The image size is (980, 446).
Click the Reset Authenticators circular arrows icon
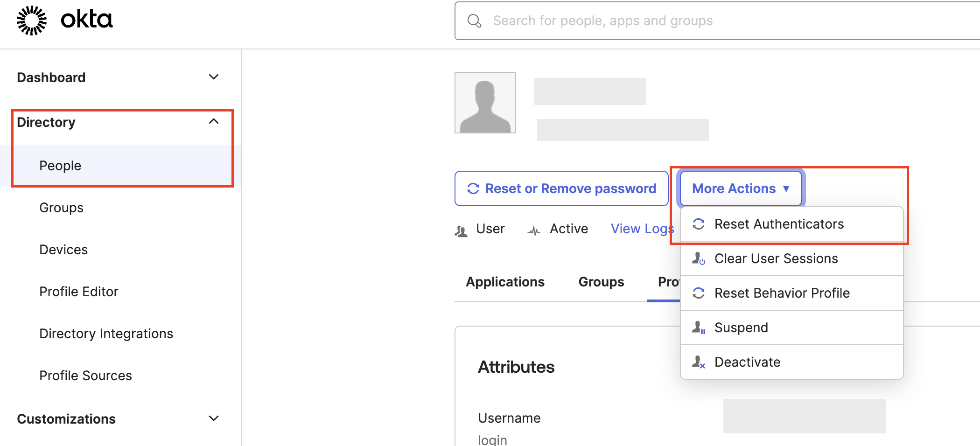point(699,224)
